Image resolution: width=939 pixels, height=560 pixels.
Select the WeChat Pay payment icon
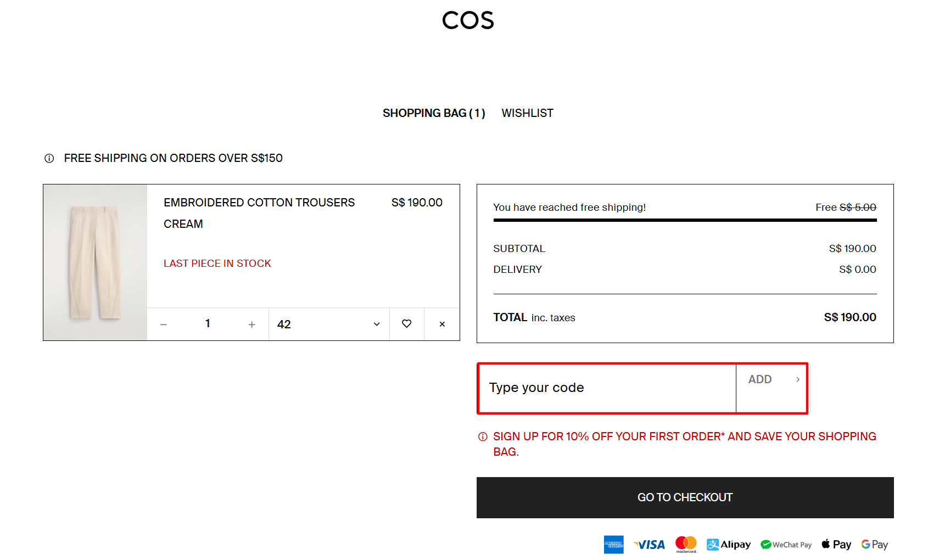click(x=786, y=544)
